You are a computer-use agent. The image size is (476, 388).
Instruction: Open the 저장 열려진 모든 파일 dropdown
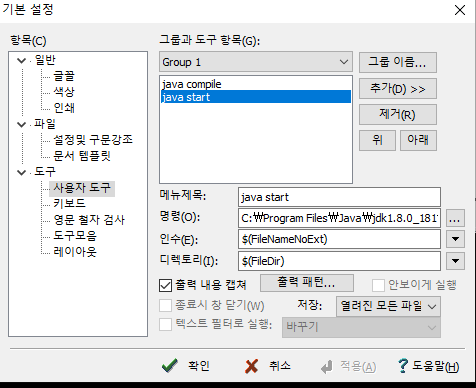coord(388,306)
